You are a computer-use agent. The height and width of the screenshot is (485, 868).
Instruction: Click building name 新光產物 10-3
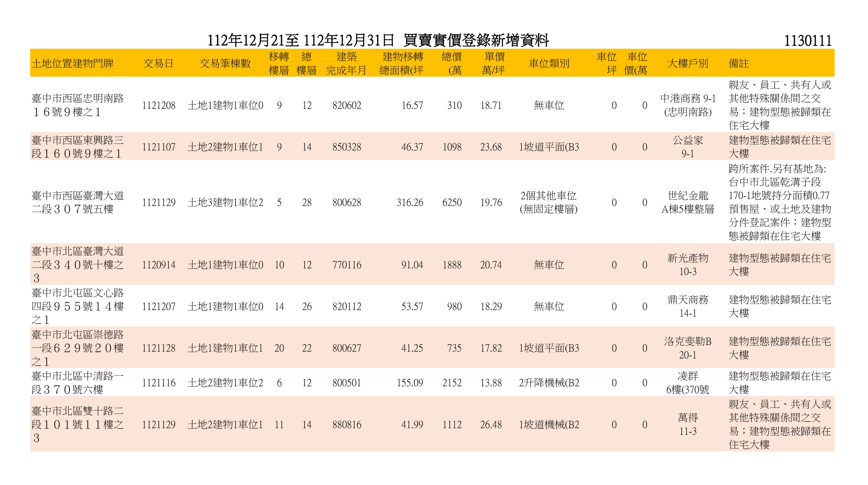tap(688, 265)
